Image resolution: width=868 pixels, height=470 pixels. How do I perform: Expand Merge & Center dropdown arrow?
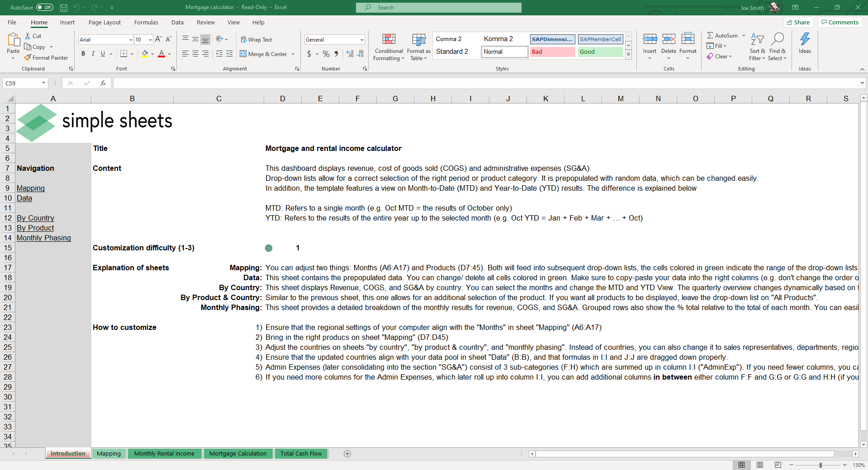pos(293,54)
